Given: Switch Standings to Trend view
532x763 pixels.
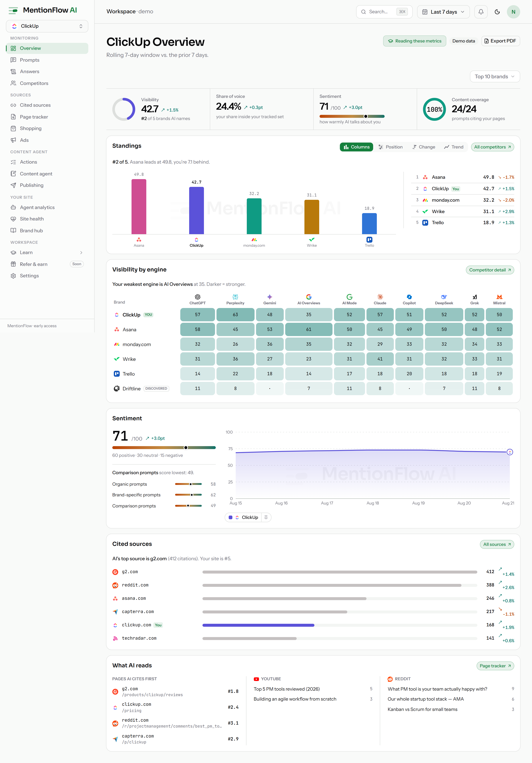Looking at the screenshot, I should [453, 147].
